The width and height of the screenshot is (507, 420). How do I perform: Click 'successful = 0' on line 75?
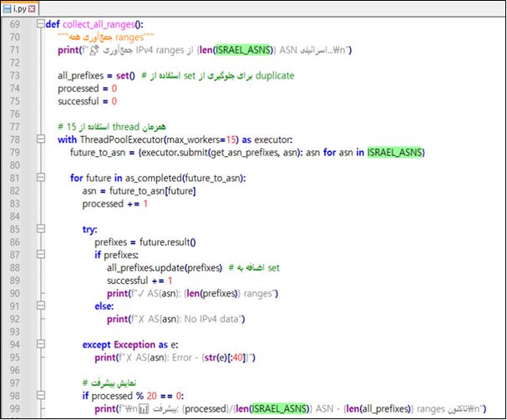88,101
